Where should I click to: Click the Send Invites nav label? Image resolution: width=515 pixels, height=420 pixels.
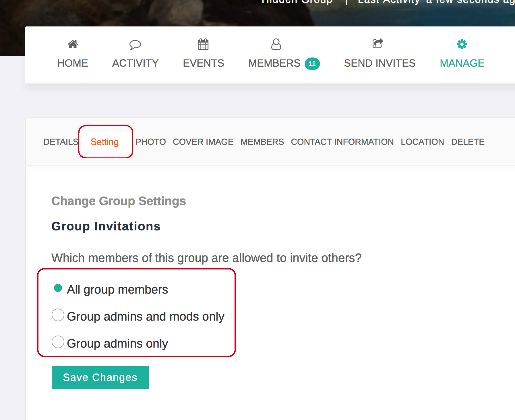tap(380, 63)
